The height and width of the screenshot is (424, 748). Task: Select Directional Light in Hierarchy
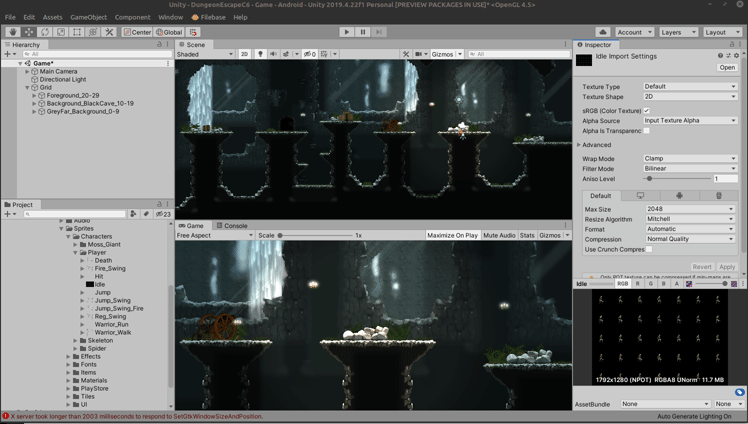[63, 79]
